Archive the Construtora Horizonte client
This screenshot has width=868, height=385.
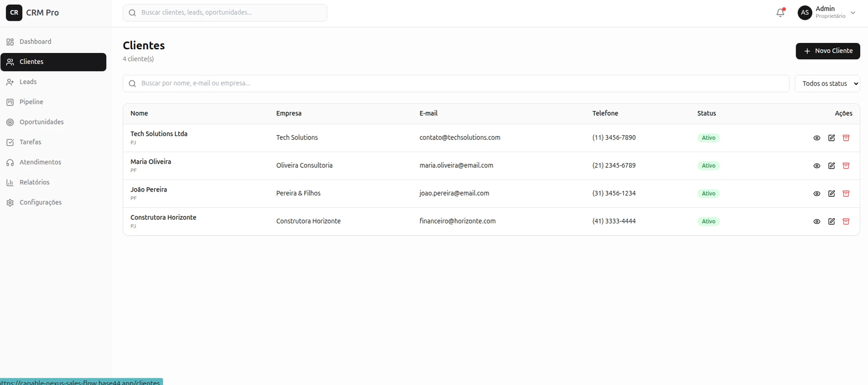[x=846, y=221]
